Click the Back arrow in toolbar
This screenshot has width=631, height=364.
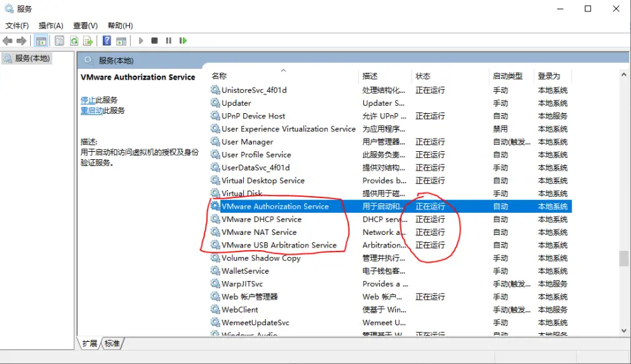click(x=8, y=41)
